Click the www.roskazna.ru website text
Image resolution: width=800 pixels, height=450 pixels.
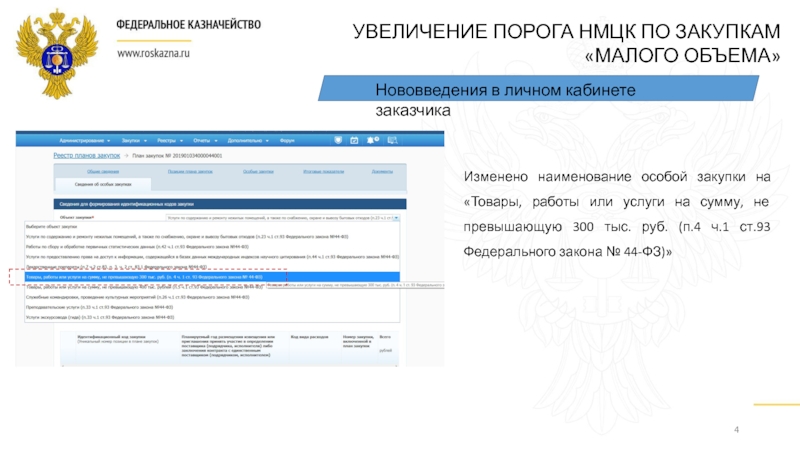(153, 53)
